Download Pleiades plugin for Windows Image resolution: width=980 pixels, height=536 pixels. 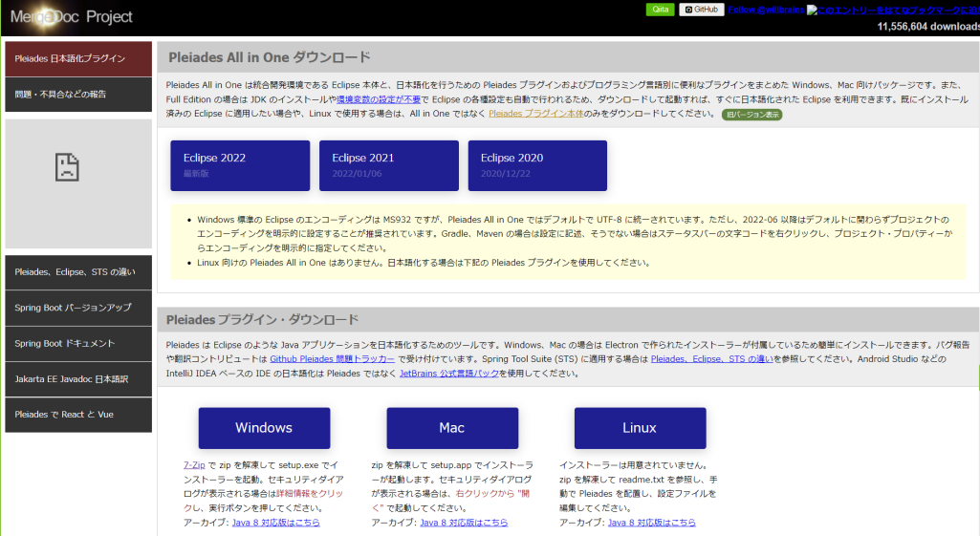pos(265,428)
